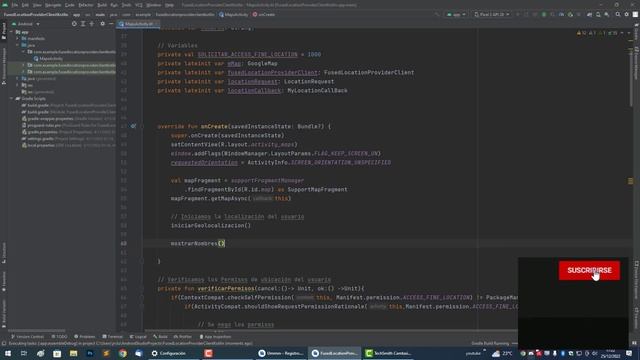Open the Logcat tool window
640x360 pixels.
138,337
